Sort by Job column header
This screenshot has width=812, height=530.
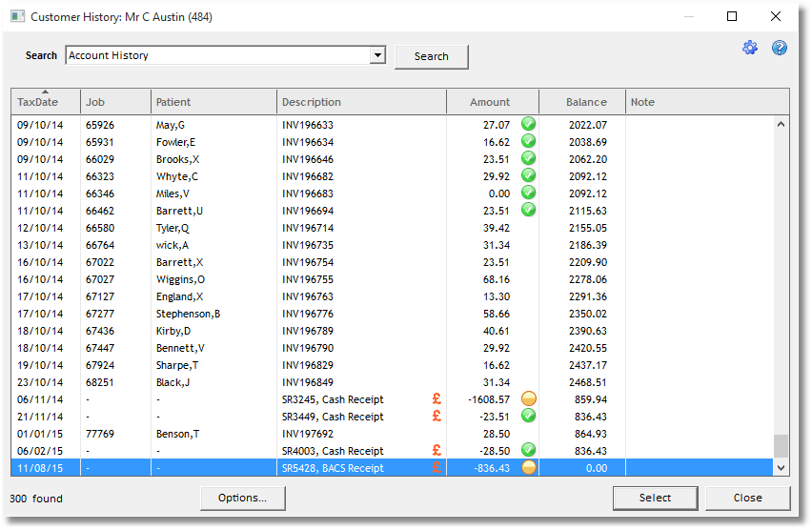pos(115,102)
